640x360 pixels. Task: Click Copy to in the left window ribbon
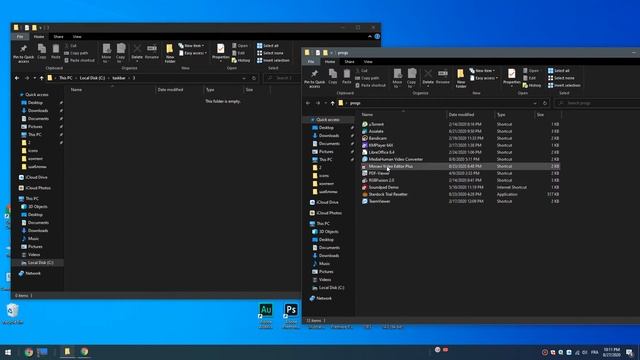tap(120, 53)
